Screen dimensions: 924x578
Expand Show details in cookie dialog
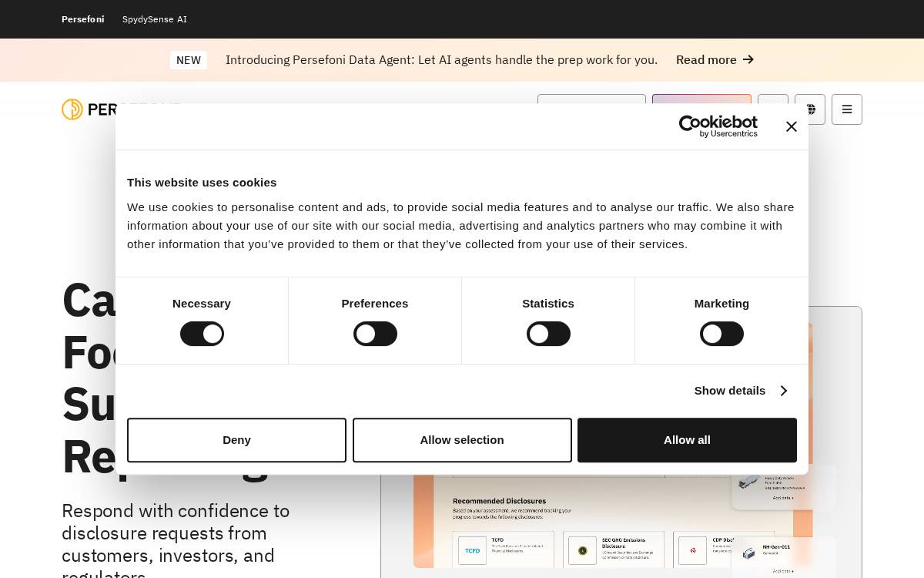coord(740,391)
